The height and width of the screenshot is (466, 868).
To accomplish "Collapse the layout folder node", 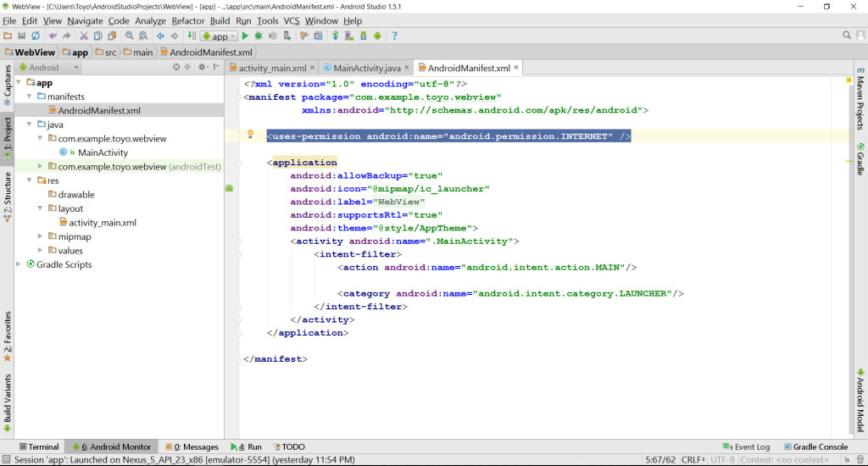I will [x=40, y=208].
